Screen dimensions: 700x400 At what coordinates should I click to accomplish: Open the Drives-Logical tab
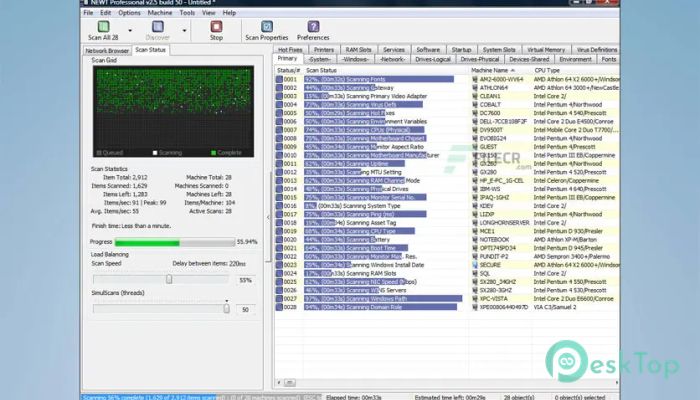coord(433,59)
